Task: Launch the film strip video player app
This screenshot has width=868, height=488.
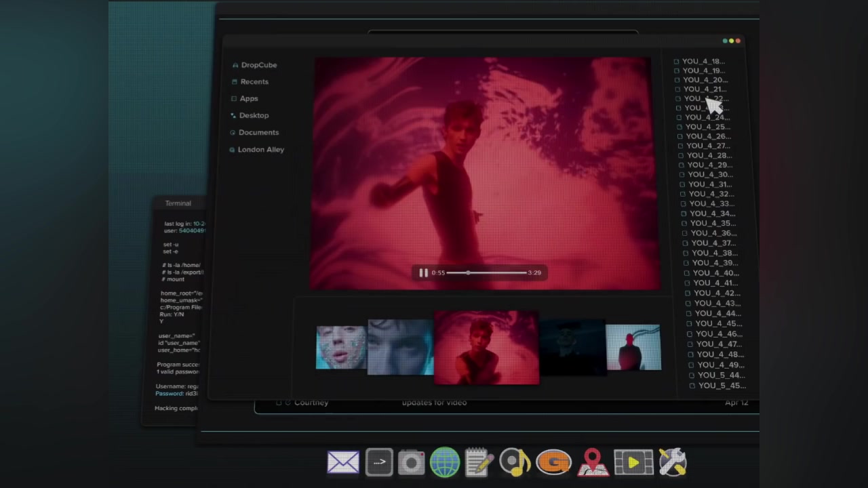Action: tap(633, 463)
